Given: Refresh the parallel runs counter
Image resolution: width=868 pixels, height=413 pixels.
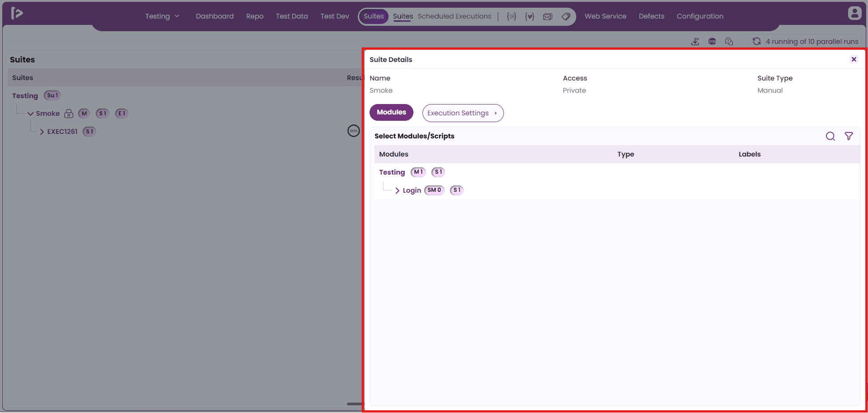Looking at the screenshot, I should [x=757, y=41].
